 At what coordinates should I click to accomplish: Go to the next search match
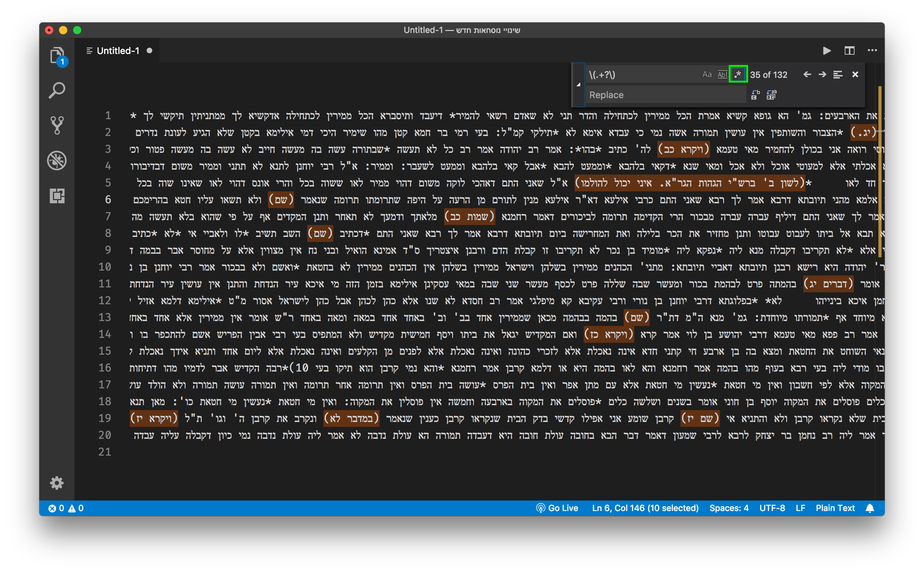tap(822, 74)
